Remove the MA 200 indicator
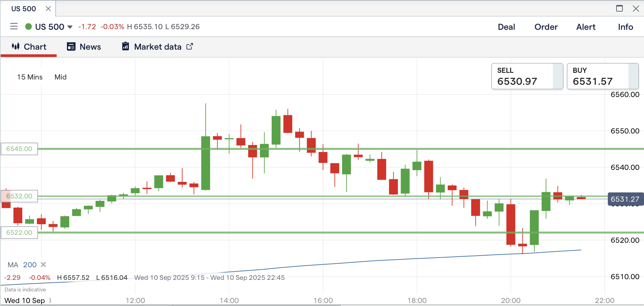 coord(43,265)
